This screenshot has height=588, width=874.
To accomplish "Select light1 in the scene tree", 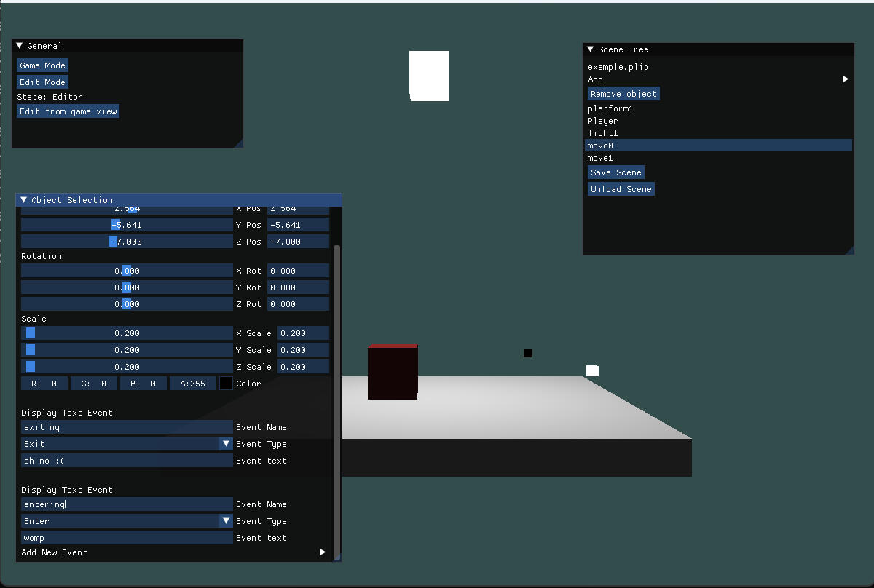I will point(602,133).
